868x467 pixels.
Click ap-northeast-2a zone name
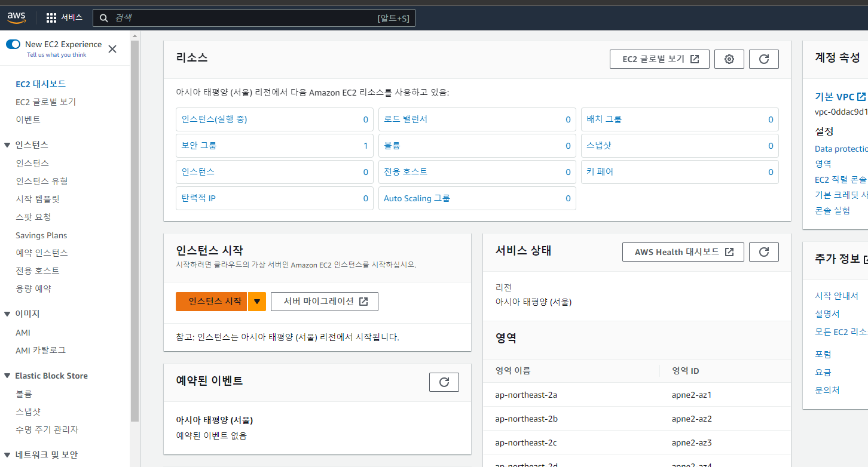coord(526,395)
